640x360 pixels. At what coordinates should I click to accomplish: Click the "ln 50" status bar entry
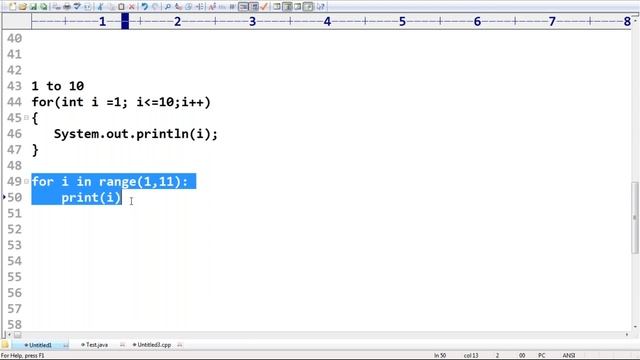click(440, 356)
